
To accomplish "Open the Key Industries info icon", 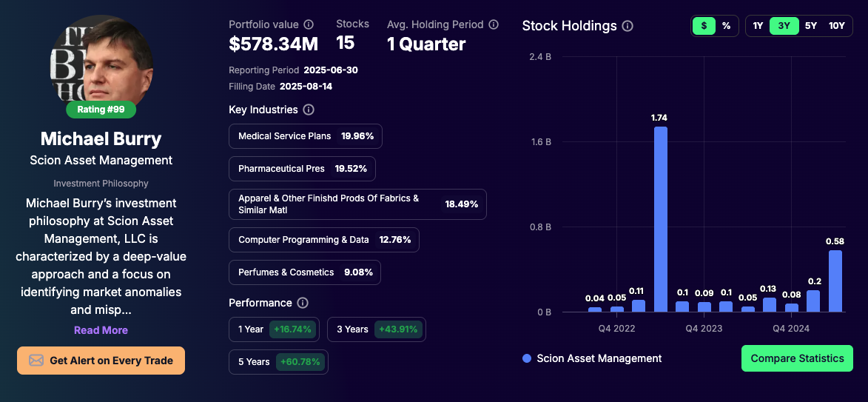I will point(309,110).
